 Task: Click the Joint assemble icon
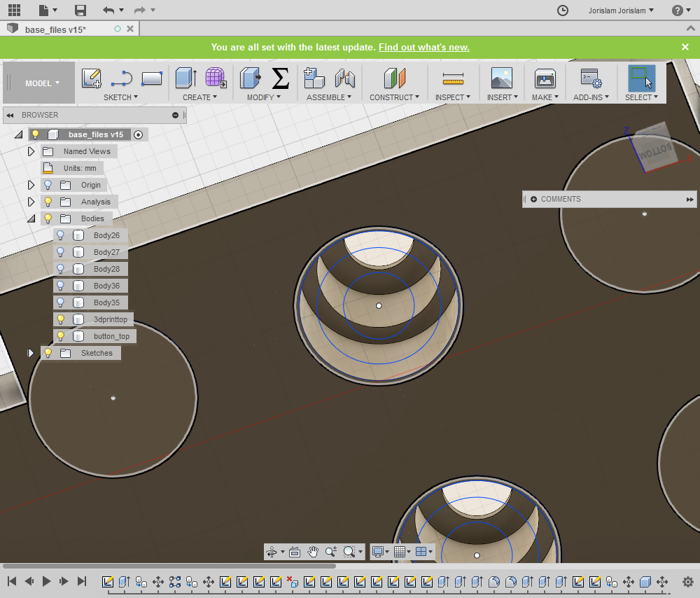(x=345, y=78)
